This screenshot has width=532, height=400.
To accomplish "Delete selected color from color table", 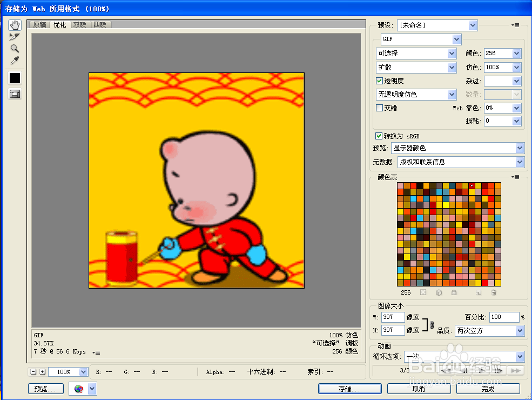I will pyautogui.click(x=494, y=292).
